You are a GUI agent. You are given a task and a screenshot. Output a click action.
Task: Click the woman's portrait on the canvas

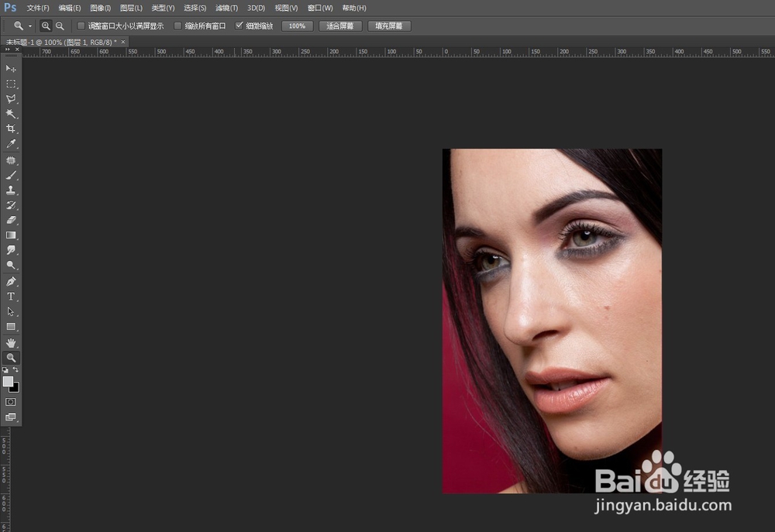pos(552,321)
